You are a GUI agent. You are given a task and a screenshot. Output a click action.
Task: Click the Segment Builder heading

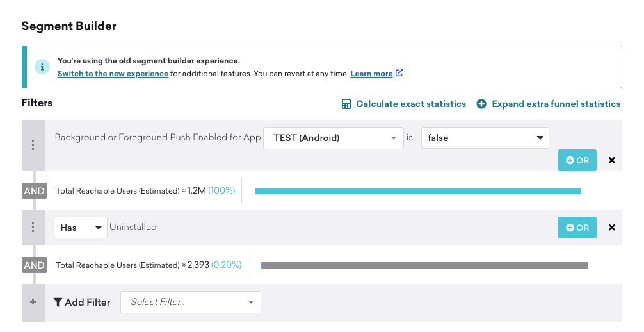tap(69, 26)
